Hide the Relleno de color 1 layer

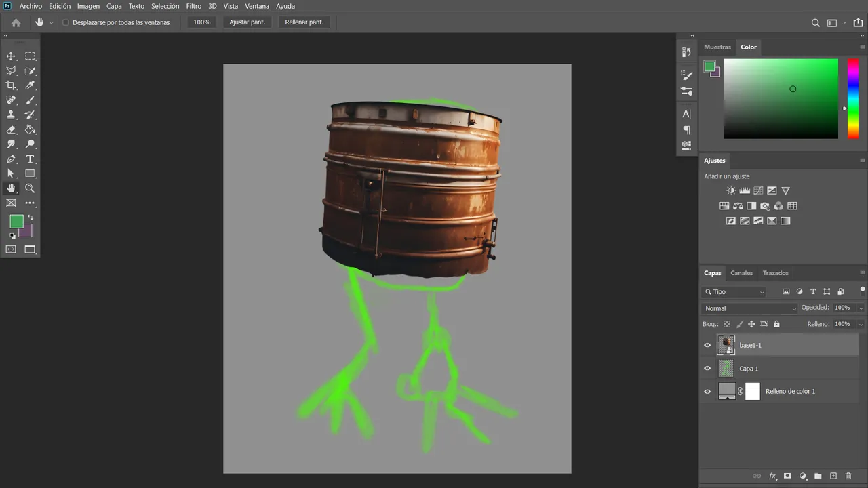[x=707, y=392]
